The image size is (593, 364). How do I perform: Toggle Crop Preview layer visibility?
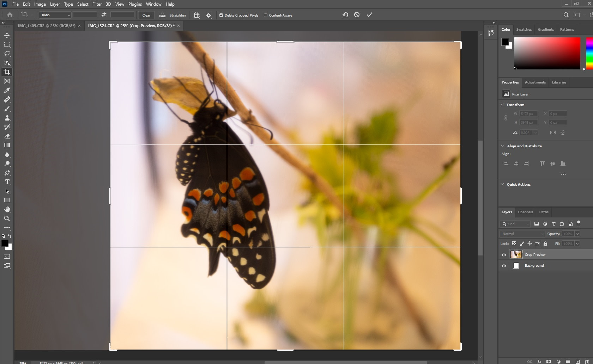point(504,254)
